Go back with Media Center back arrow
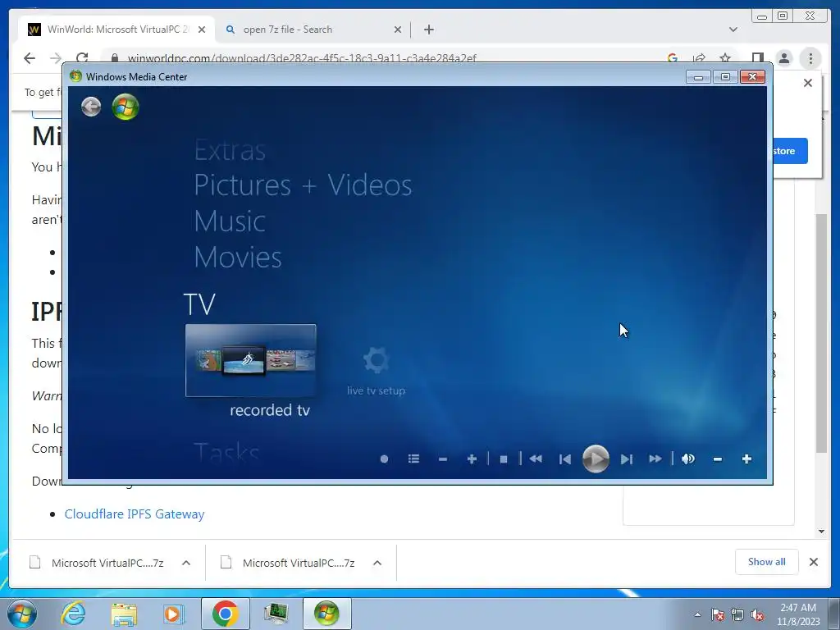The height and width of the screenshot is (630, 840). click(91, 107)
